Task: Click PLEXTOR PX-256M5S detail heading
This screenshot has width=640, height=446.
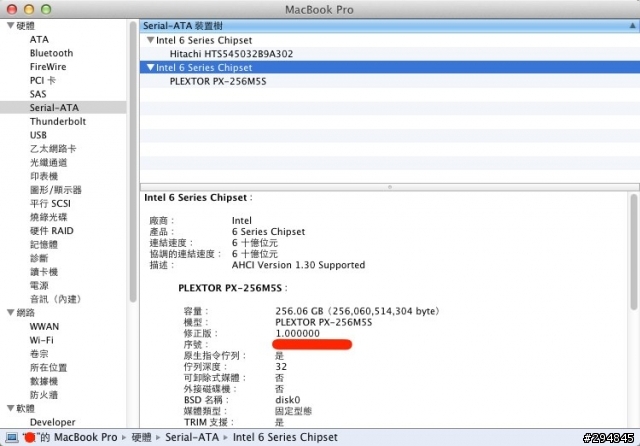Action: click(x=233, y=288)
